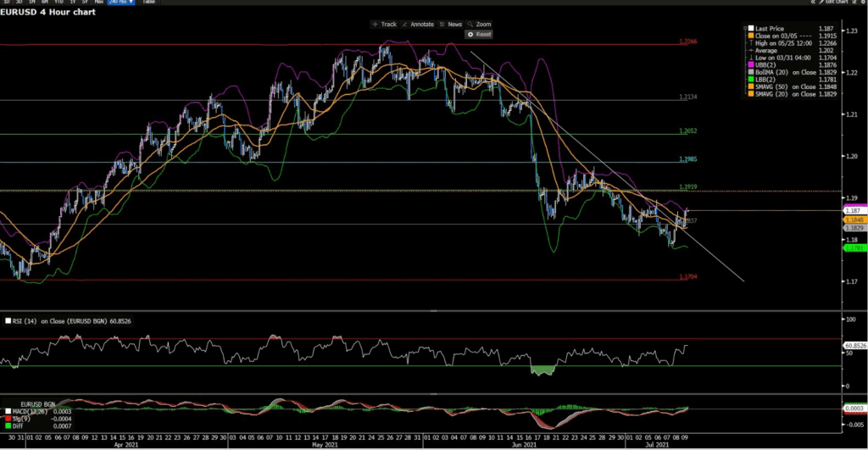This screenshot has width=868, height=450.
Task: Click the Last Price white swatch
Action: tap(751, 28)
